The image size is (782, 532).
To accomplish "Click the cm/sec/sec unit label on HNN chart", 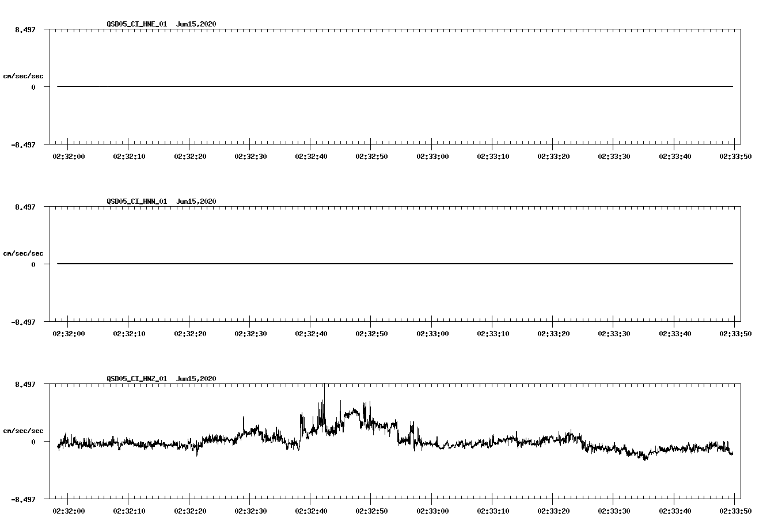I will [23, 253].
